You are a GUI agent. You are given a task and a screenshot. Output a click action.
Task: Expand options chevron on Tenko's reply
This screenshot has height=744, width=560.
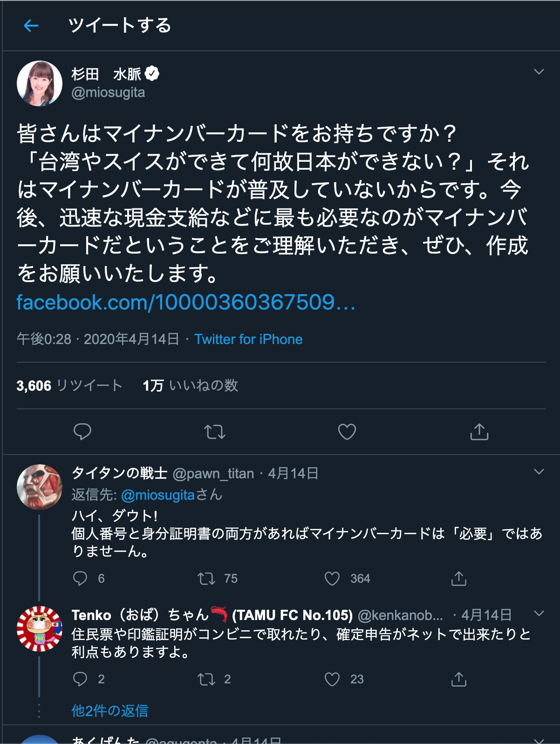(539, 613)
